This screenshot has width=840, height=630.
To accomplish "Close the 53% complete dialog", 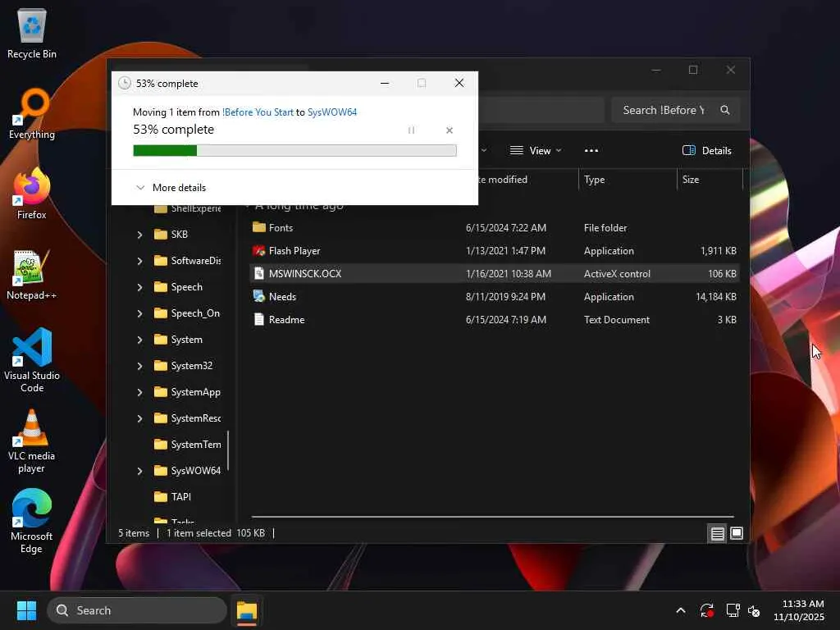I will (459, 83).
